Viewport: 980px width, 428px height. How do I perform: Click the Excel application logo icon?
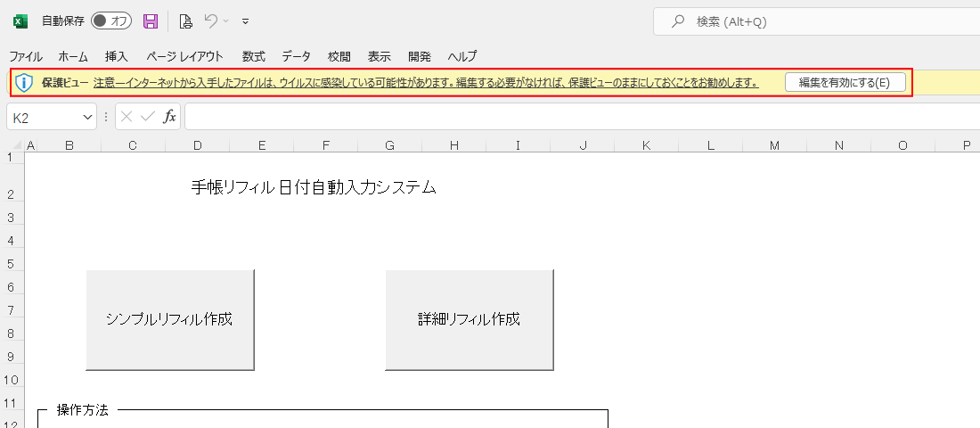(20, 21)
